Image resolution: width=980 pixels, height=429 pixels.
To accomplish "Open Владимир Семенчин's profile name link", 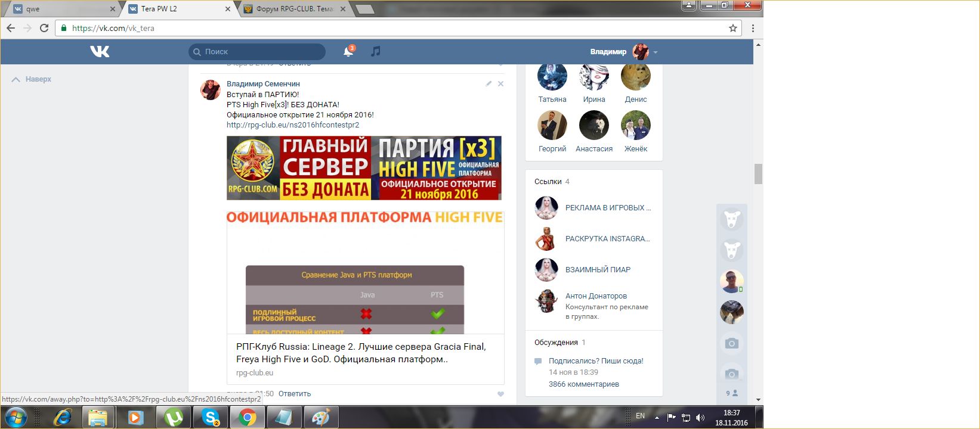I will 263,84.
